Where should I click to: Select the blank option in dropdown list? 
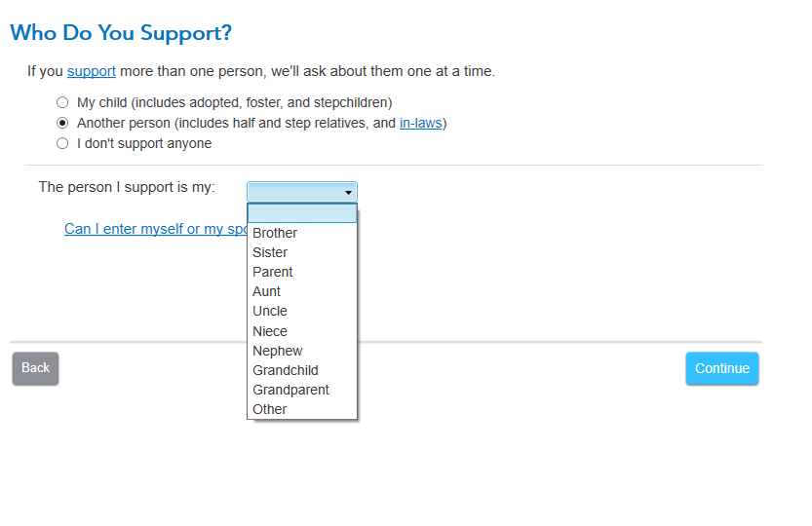[302, 213]
